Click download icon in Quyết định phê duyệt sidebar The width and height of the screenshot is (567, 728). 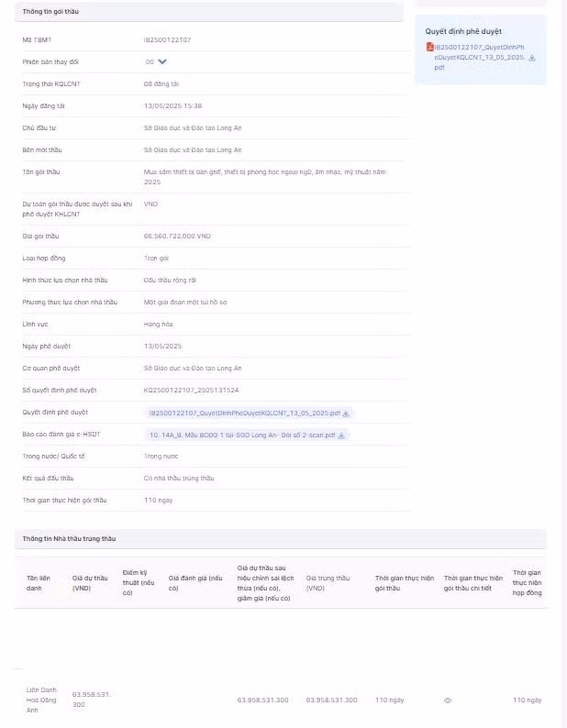(532, 58)
